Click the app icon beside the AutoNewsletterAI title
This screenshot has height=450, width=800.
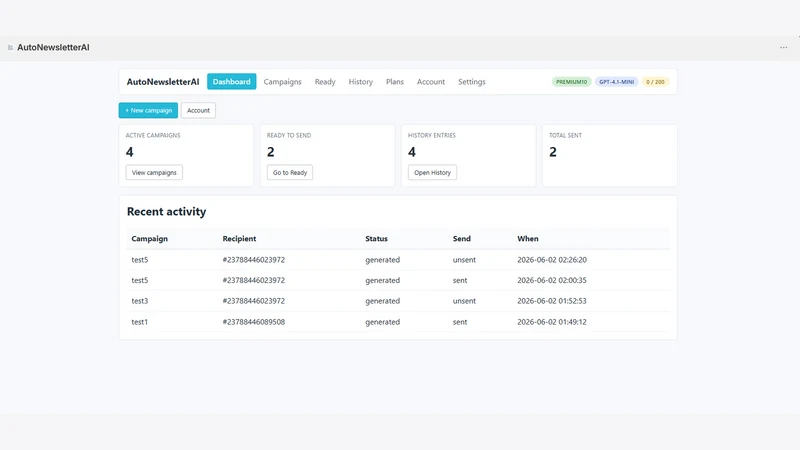10,47
